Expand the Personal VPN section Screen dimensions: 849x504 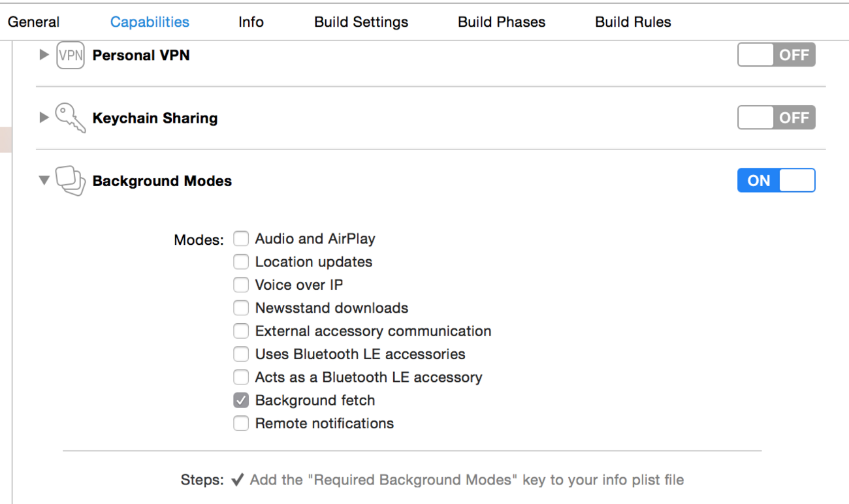[x=44, y=55]
